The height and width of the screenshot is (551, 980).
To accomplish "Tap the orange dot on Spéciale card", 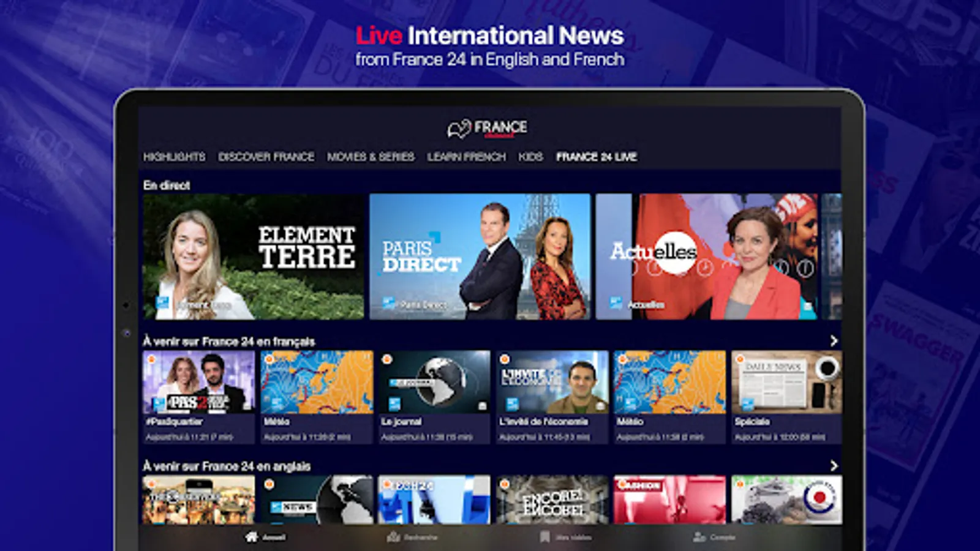I will click(740, 359).
